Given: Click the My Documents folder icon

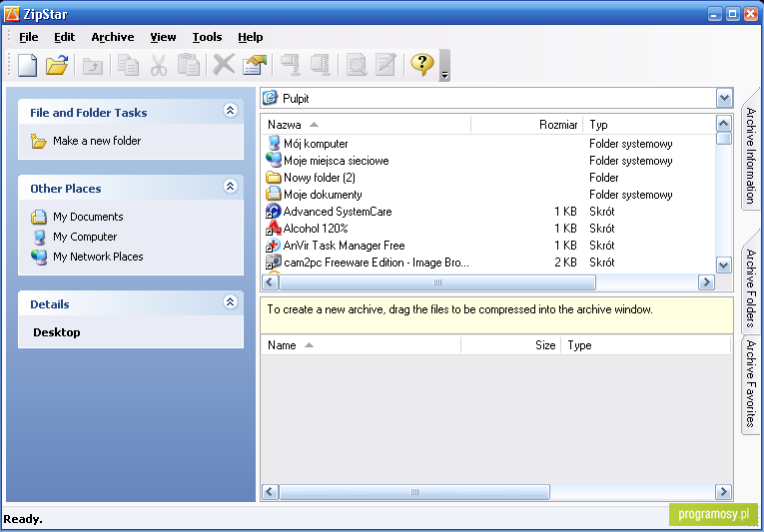Looking at the screenshot, I should pos(39,217).
